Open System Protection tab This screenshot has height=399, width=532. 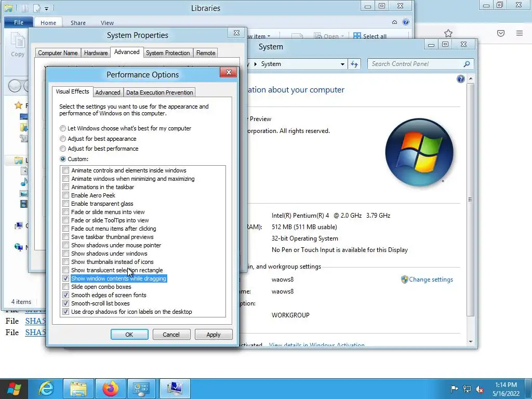pos(168,53)
